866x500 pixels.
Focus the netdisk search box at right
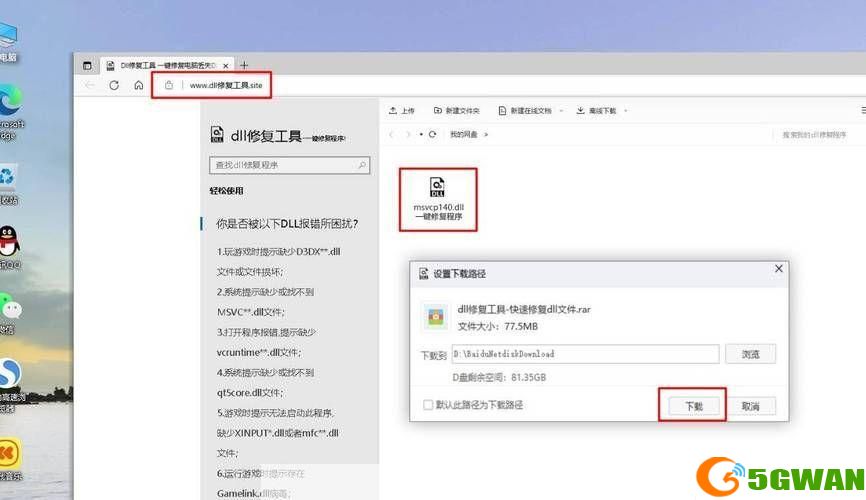click(814, 134)
